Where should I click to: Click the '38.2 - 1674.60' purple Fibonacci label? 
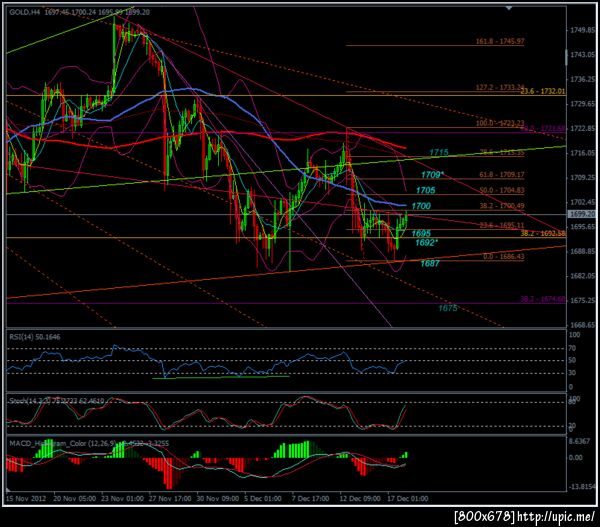pyautogui.click(x=543, y=299)
